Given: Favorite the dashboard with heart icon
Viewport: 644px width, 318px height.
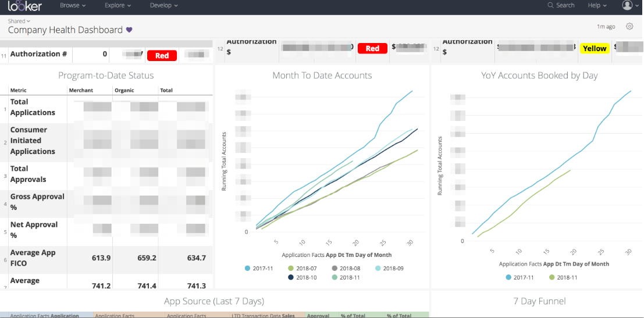Looking at the screenshot, I should click(x=130, y=30).
